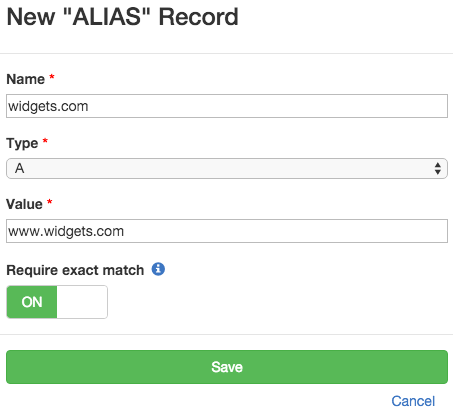The height and width of the screenshot is (418, 453).
Task: Click the red asterisk next to Type
Action: 45,141
